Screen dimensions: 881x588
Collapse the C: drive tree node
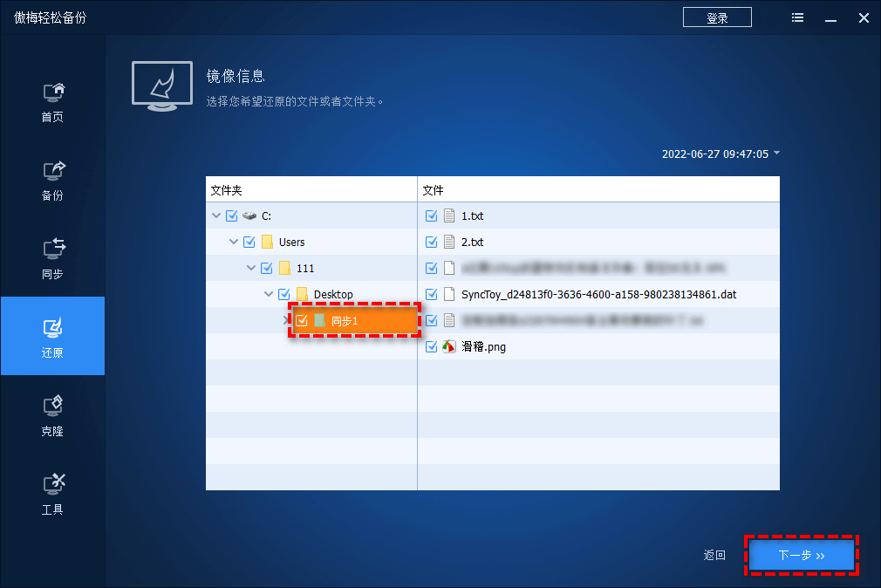[215, 215]
